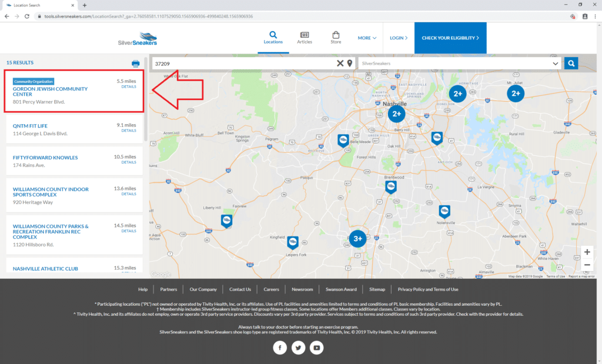Click the Careers footer link
This screenshot has width=602, height=364.
pyautogui.click(x=271, y=289)
